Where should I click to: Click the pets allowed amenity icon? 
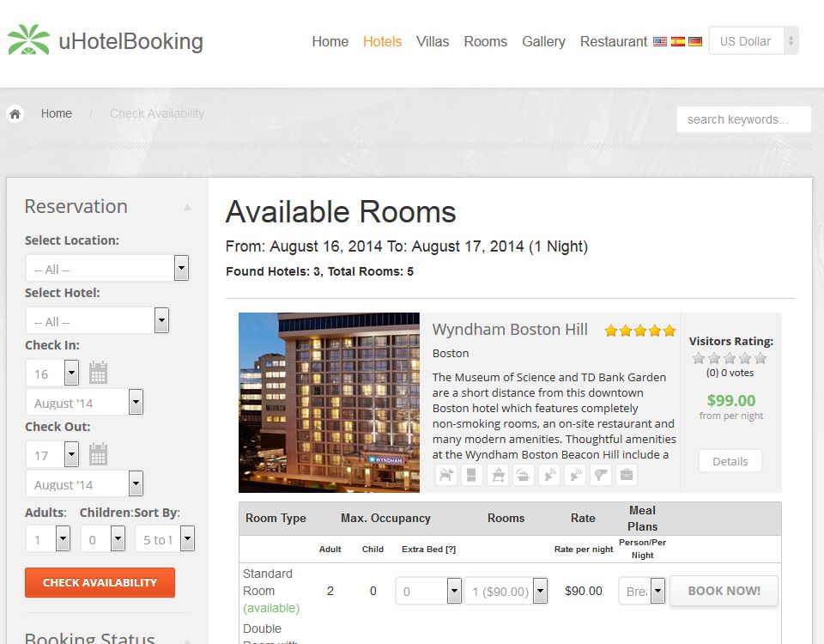445,475
